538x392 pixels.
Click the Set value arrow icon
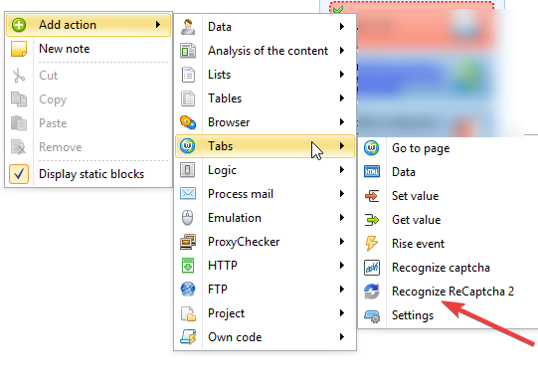tap(372, 196)
